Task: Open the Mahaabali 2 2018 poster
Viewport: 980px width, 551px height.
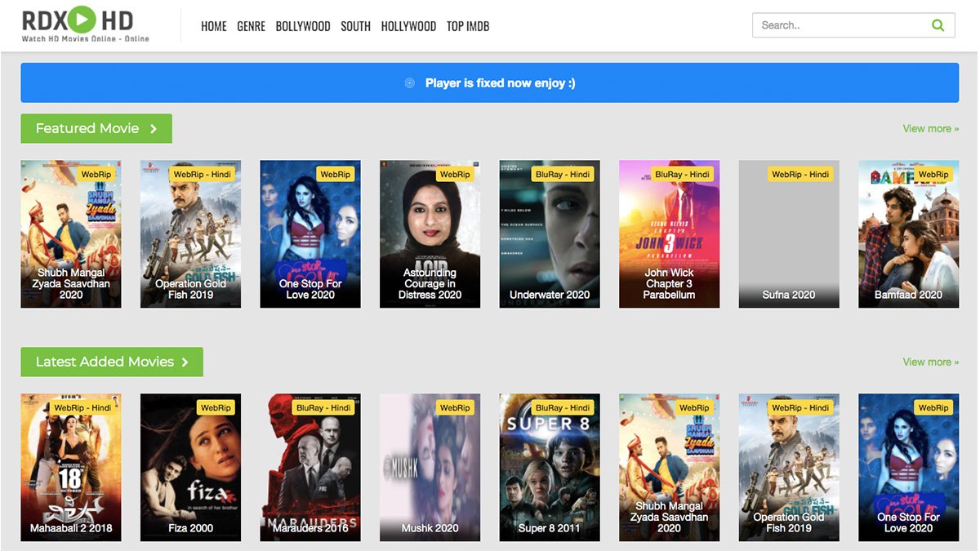Action: click(71, 468)
